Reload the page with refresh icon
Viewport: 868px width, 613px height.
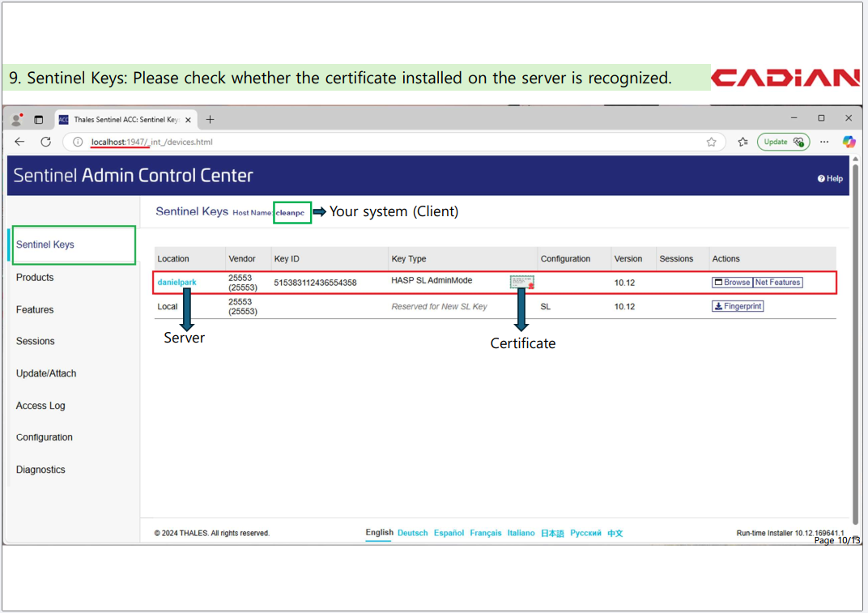point(46,142)
